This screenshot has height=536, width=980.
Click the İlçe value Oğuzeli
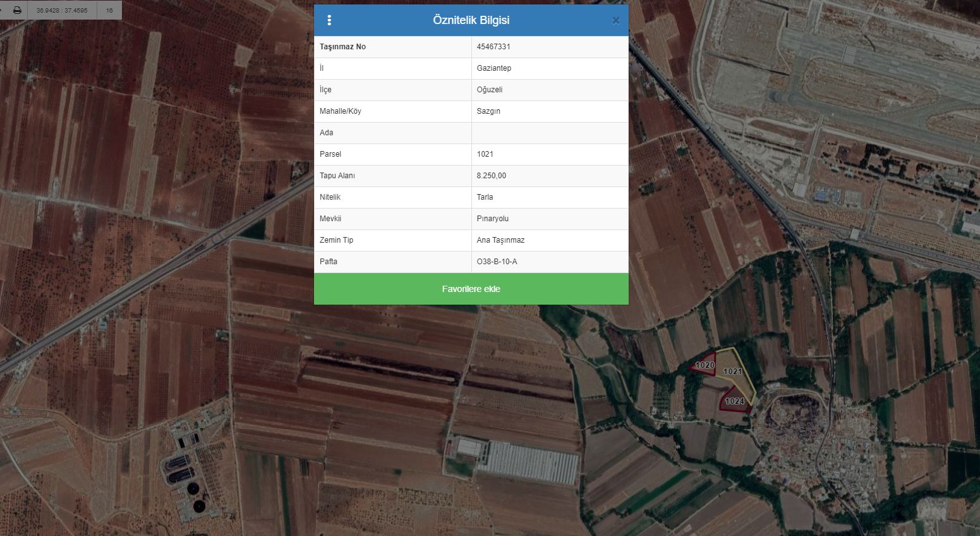[490, 90]
